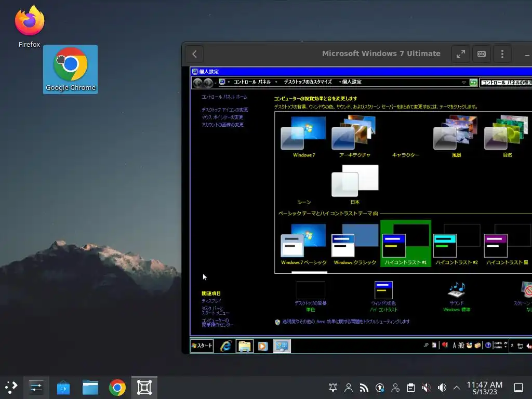Open the KDE application launcher

point(11,387)
